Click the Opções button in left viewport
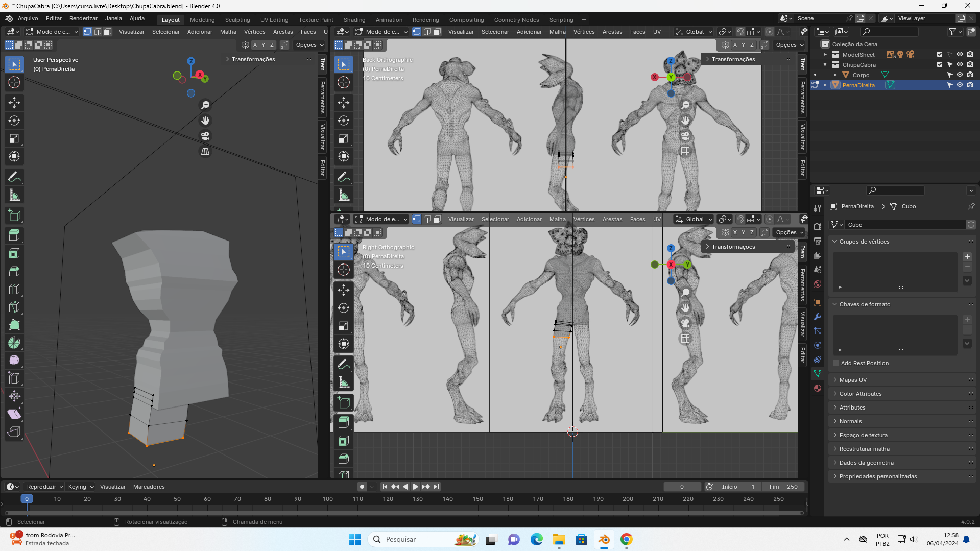Image resolution: width=980 pixels, height=551 pixels. tap(309, 45)
